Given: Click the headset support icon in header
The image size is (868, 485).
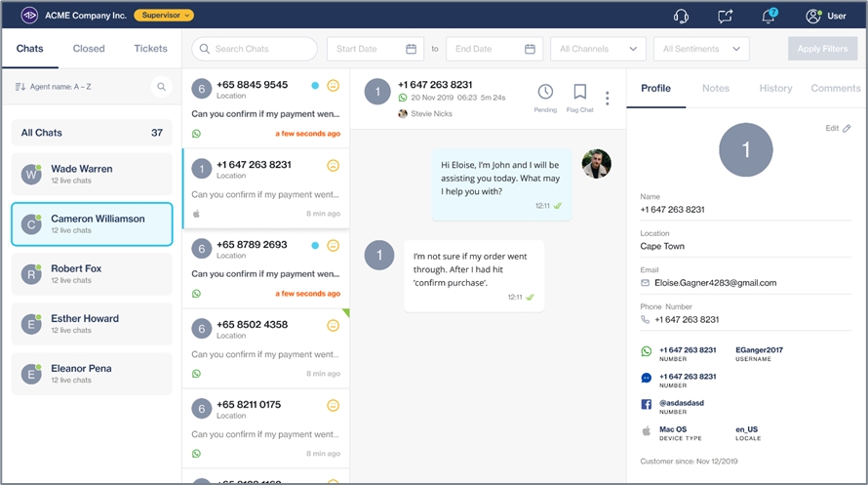Looking at the screenshot, I should [681, 16].
